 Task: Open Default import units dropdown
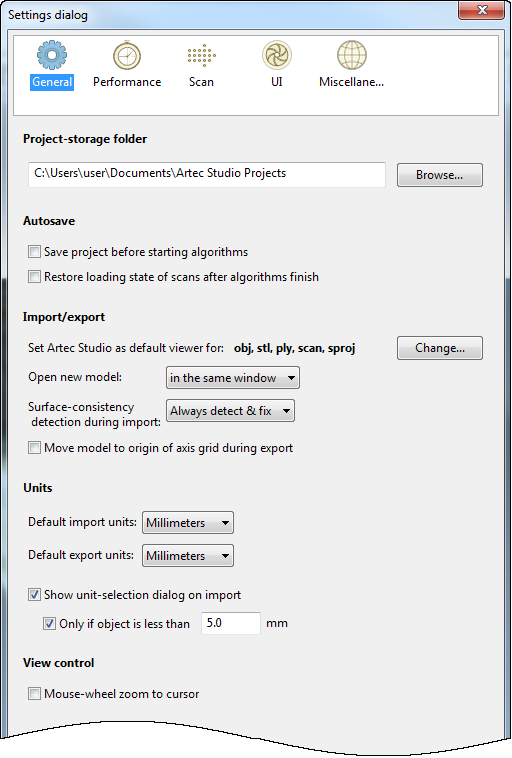[x=188, y=523]
